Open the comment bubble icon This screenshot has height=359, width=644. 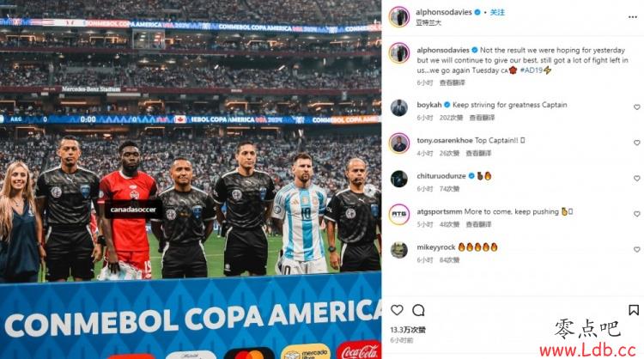[418, 310]
